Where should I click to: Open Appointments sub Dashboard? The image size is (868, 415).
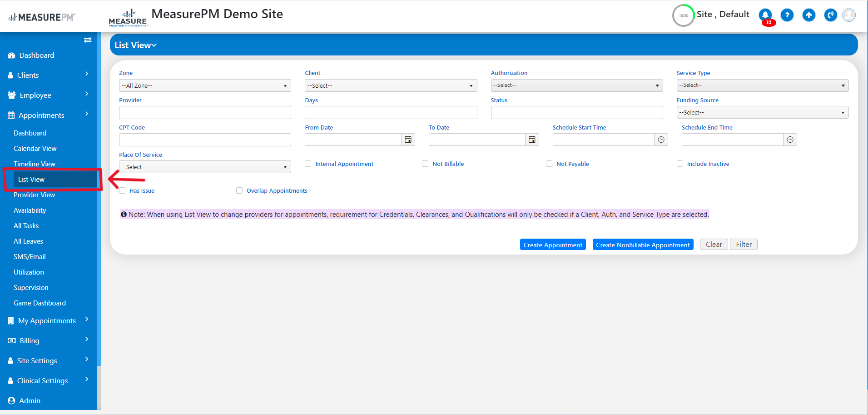point(30,133)
